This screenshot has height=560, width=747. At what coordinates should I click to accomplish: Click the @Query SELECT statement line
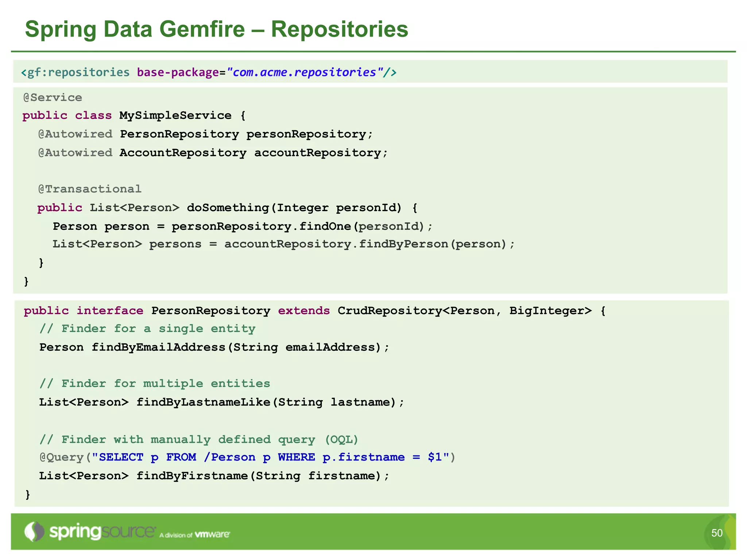click(247, 457)
